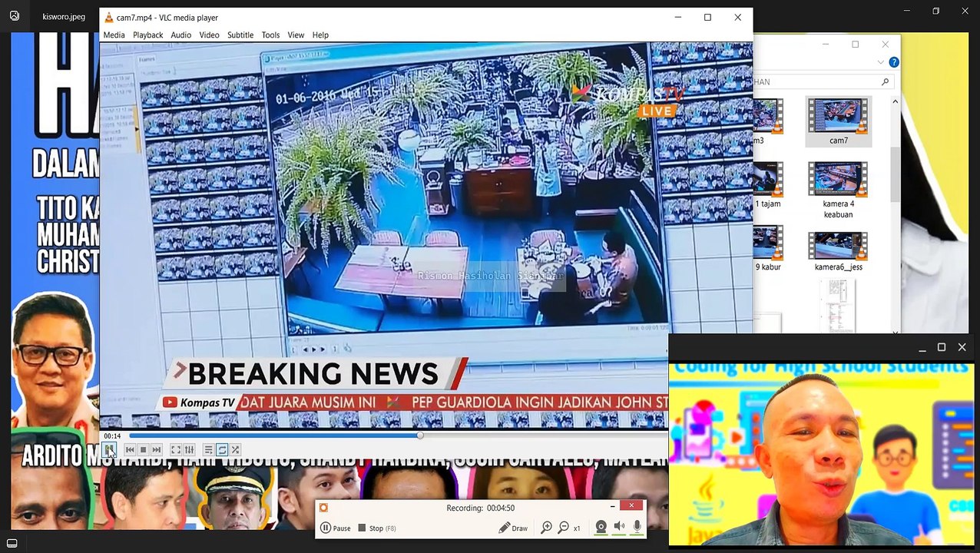Open the Subtitle menu
980x553 pixels.
(x=240, y=35)
